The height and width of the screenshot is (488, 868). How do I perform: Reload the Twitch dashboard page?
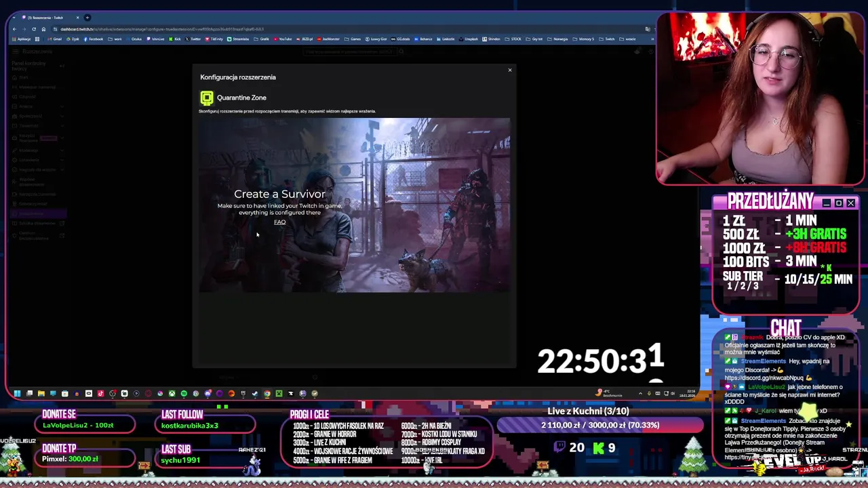tap(34, 29)
